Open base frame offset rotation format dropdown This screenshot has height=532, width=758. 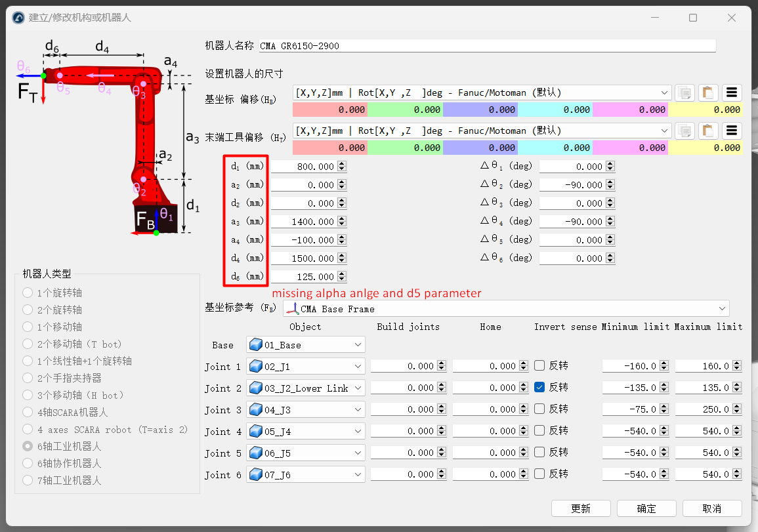(664, 92)
